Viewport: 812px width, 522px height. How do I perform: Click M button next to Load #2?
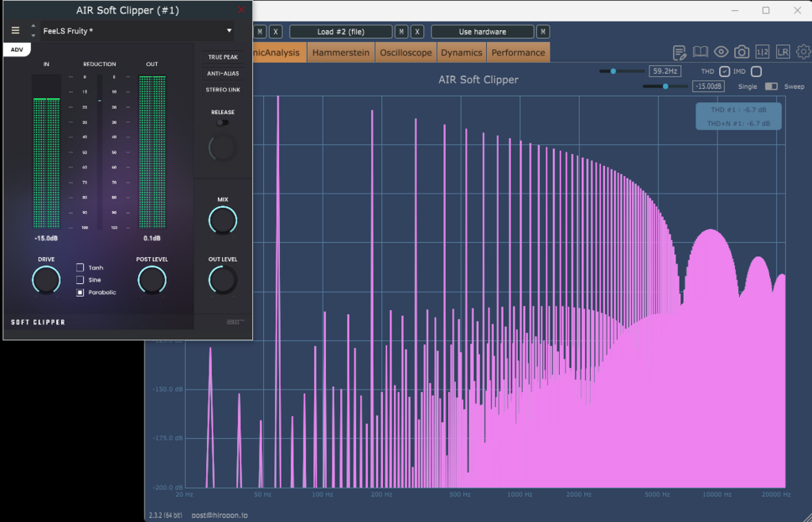[401, 32]
